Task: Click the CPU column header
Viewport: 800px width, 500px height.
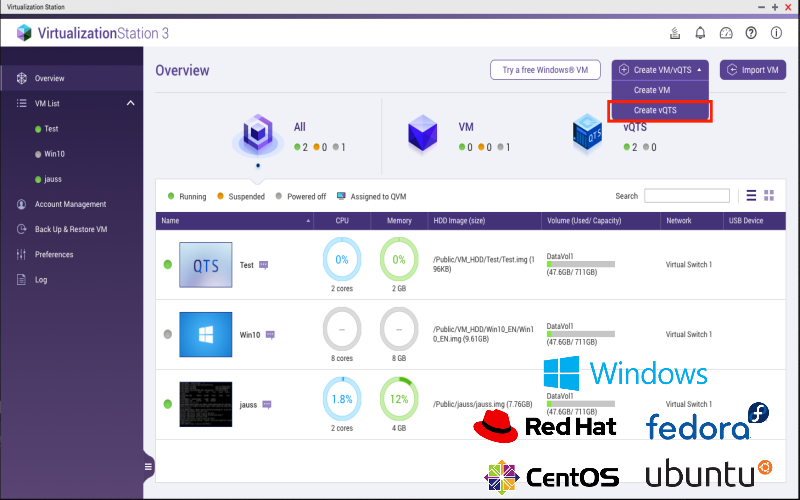Action: (x=342, y=221)
